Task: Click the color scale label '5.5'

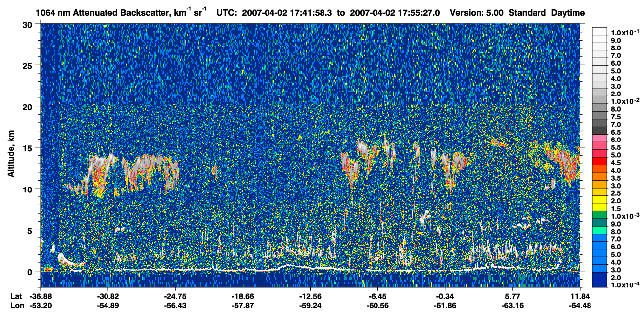Action: pyautogui.click(x=616, y=148)
